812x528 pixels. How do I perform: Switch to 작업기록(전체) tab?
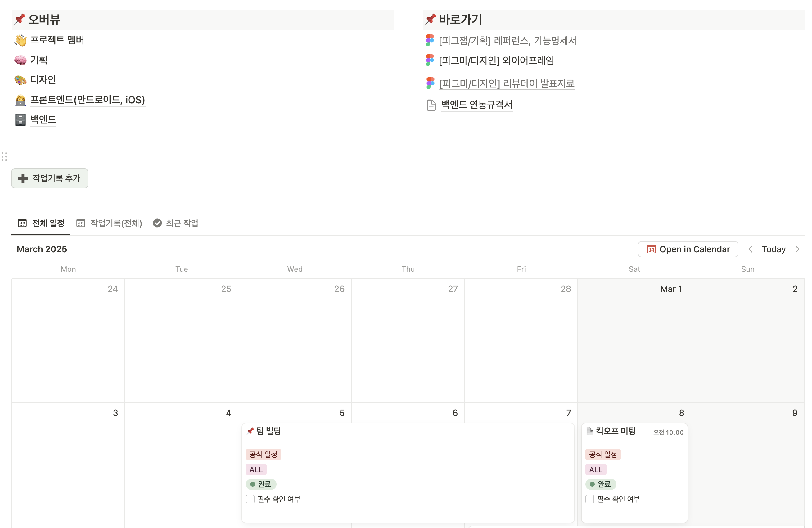point(109,223)
